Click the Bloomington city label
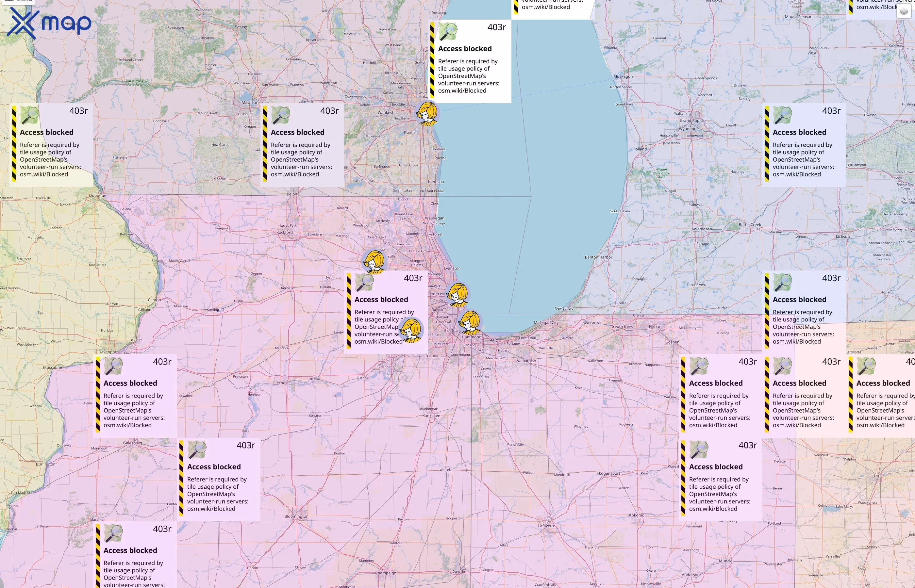 click(x=296, y=516)
